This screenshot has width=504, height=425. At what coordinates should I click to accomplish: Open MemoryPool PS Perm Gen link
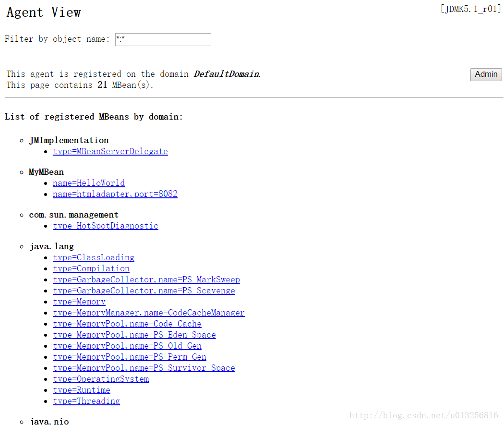coord(130,357)
